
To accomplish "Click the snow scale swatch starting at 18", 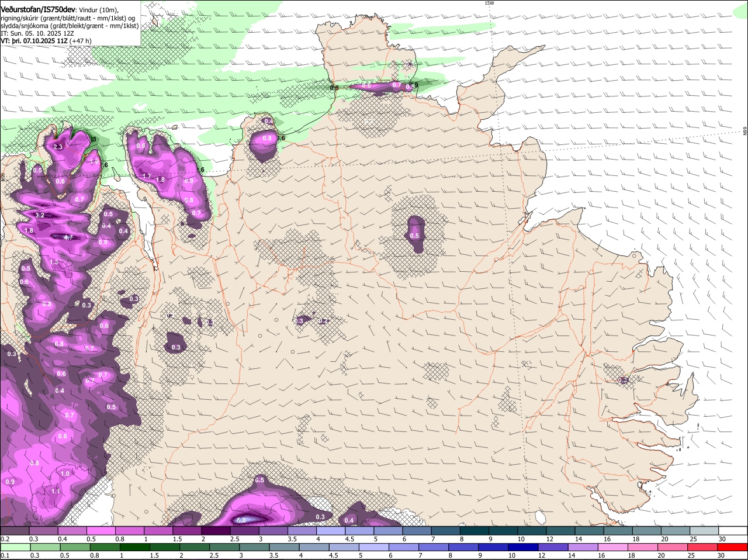I will (x=647, y=530).
